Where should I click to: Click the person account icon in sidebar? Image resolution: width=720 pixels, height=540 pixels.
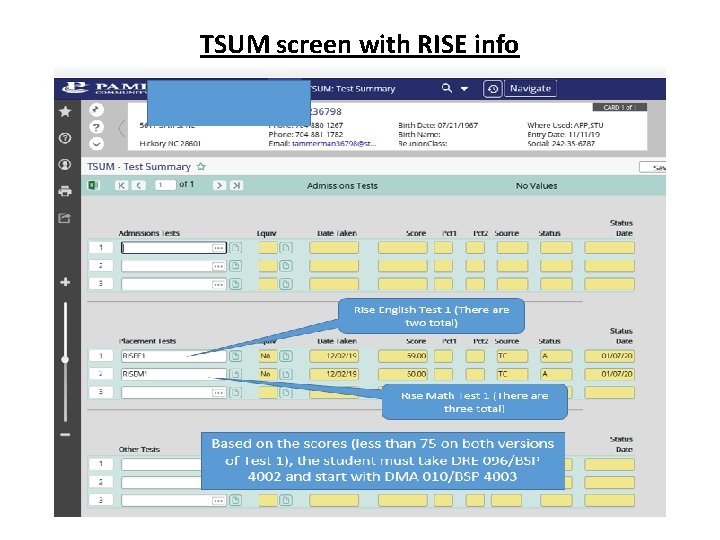pyautogui.click(x=65, y=164)
